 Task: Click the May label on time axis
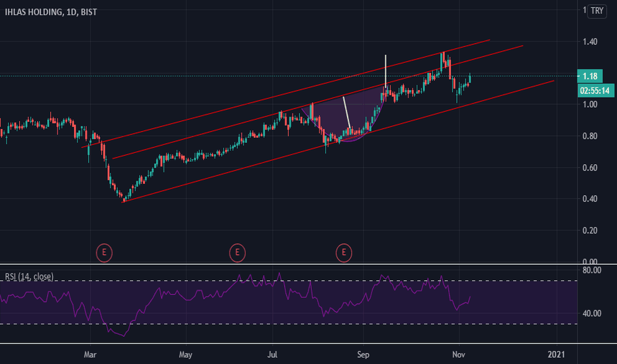coord(185,355)
